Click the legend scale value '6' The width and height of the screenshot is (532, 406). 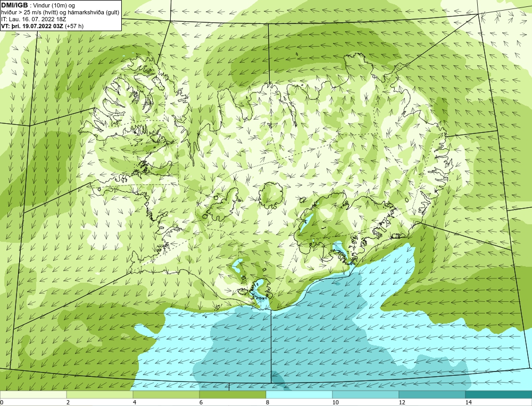tap(201, 402)
